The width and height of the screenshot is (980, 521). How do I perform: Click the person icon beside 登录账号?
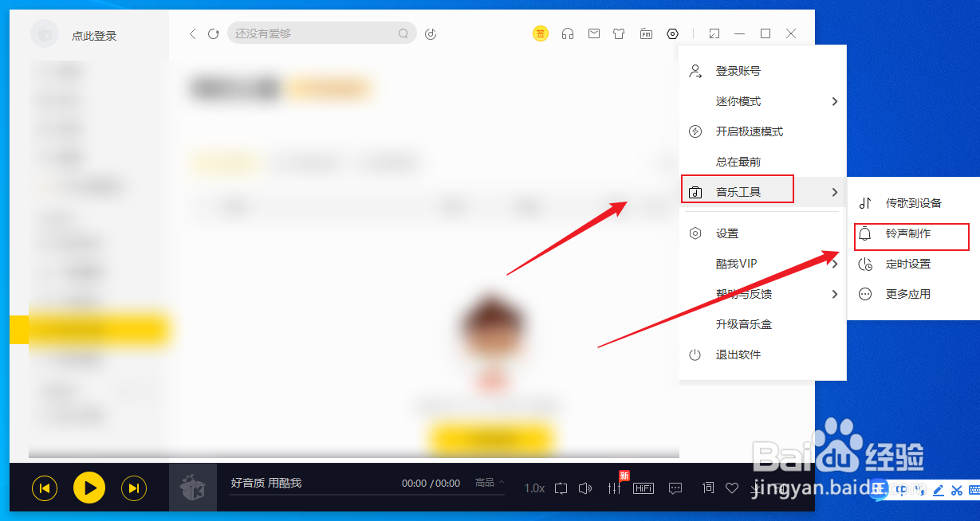tap(695, 71)
